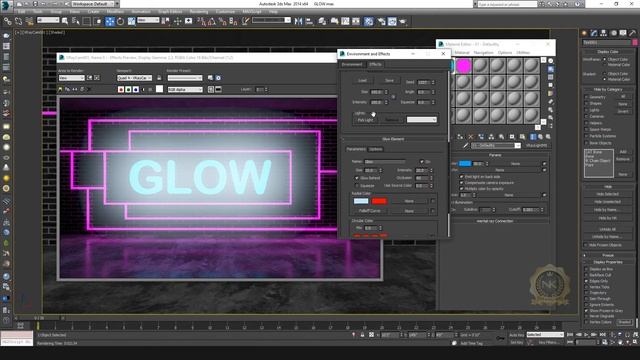
Task: Click the Sample Type icon in Material Editor
Action: point(551,61)
